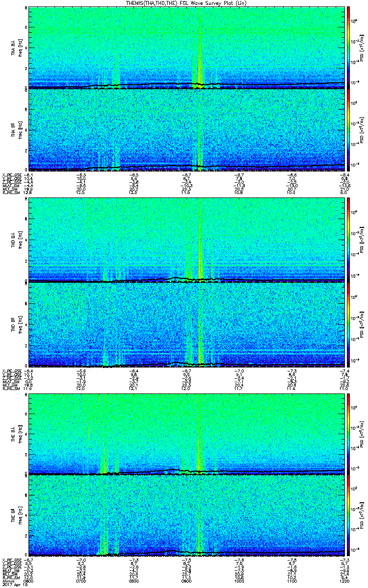Click the 0600 time tick label

29,581
